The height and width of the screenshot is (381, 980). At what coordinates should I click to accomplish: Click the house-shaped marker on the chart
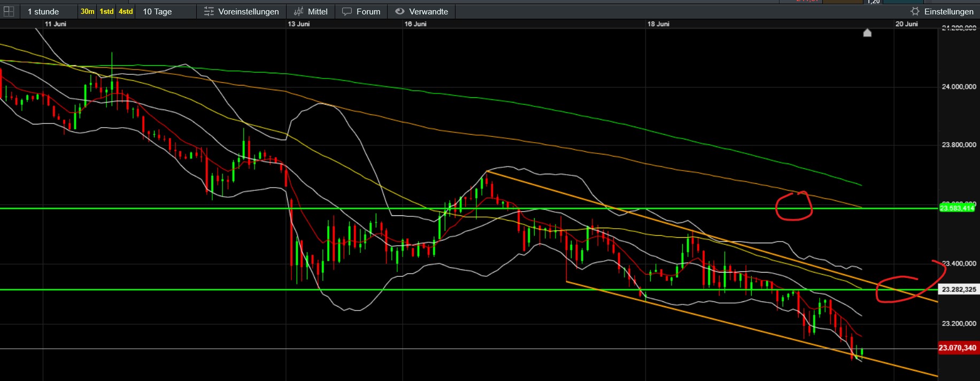pos(867,33)
